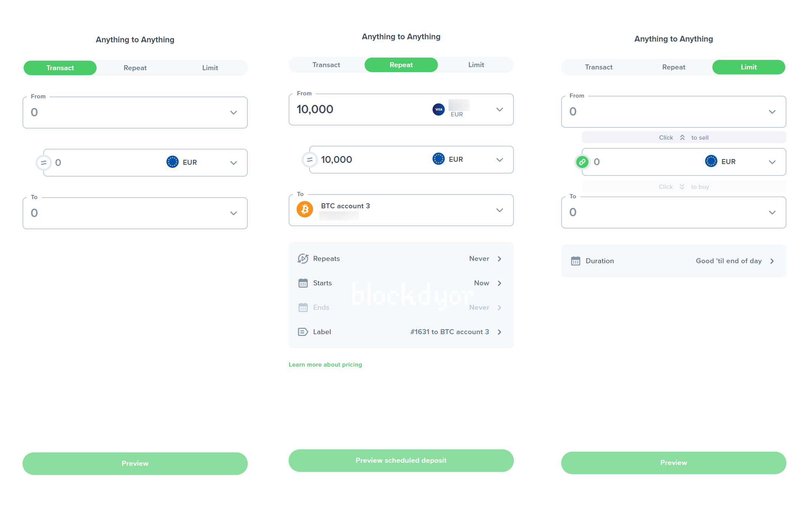Select the Transact tab on first panel
Image resolution: width=812 pixels, height=510 pixels.
[x=60, y=67]
